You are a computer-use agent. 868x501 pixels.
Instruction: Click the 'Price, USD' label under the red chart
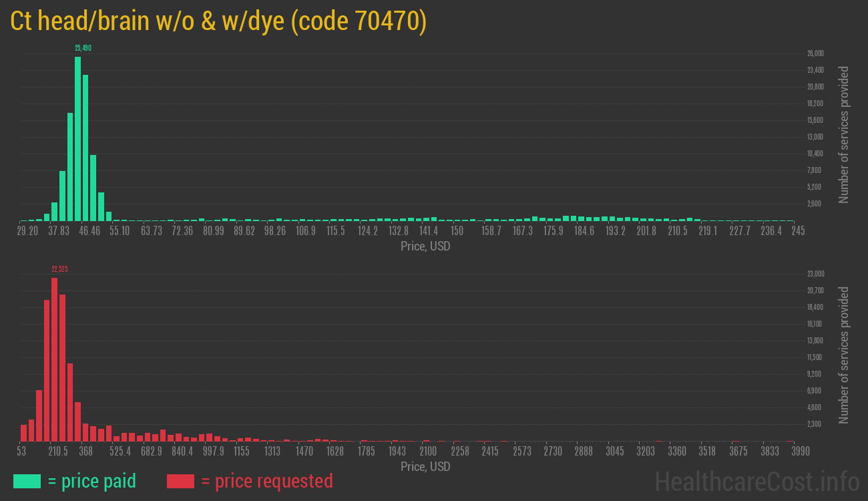pyautogui.click(x=425, y=466)
